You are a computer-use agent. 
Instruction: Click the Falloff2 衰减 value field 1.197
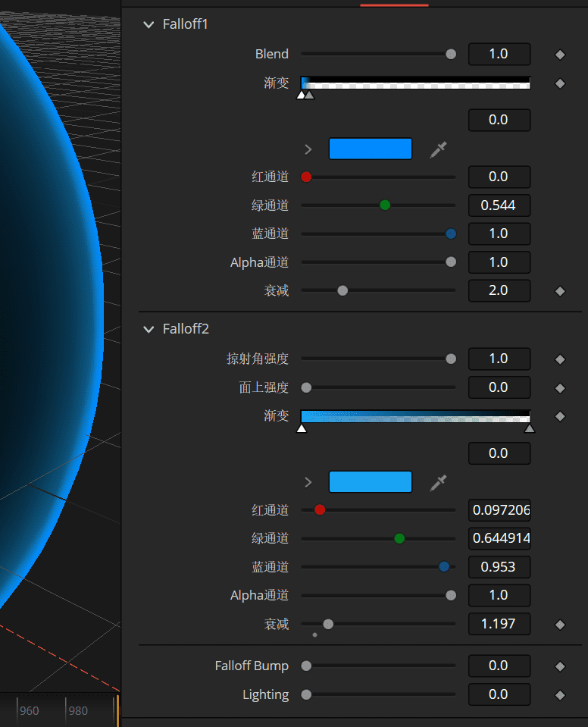[x=499, y=624]
